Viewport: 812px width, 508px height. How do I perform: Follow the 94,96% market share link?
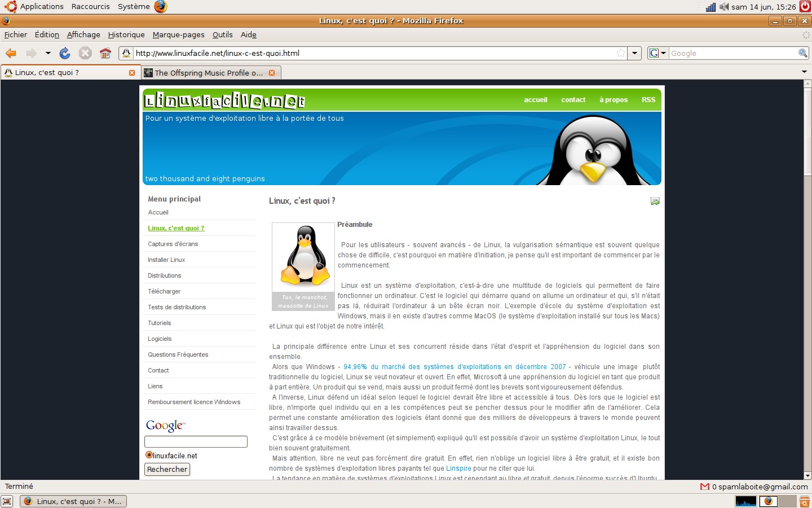(x=454, y=367)
